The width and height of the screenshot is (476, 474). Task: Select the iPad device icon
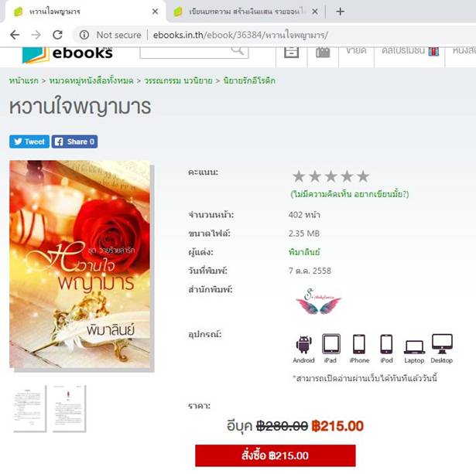coord(331,344)
